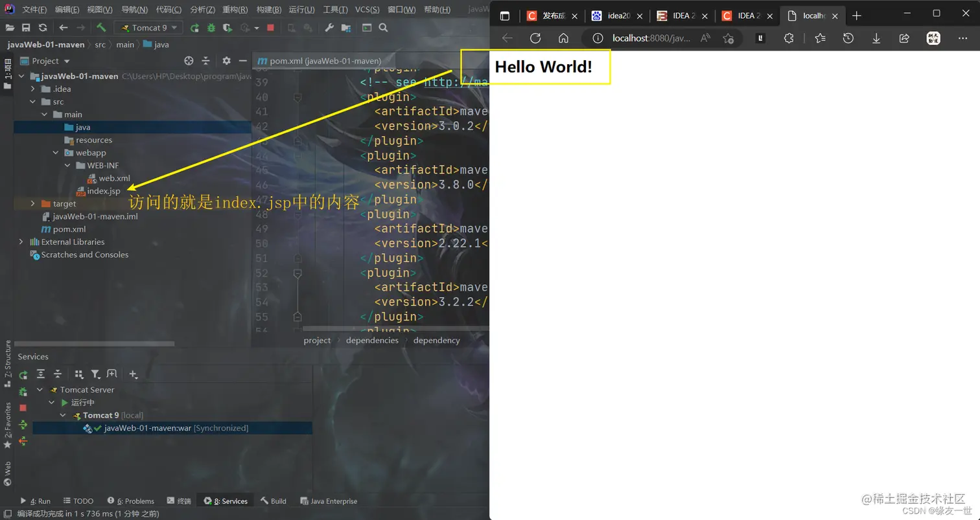Screen dimensions: 980x520
Task: Open browser History clock icon
Action: (x=848, y=38)
